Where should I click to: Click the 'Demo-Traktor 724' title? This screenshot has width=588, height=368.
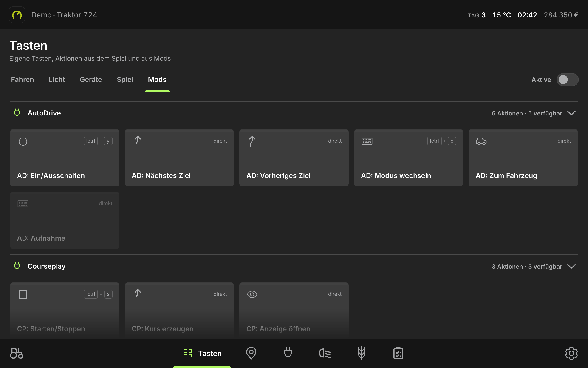click(x=64, y=15)
